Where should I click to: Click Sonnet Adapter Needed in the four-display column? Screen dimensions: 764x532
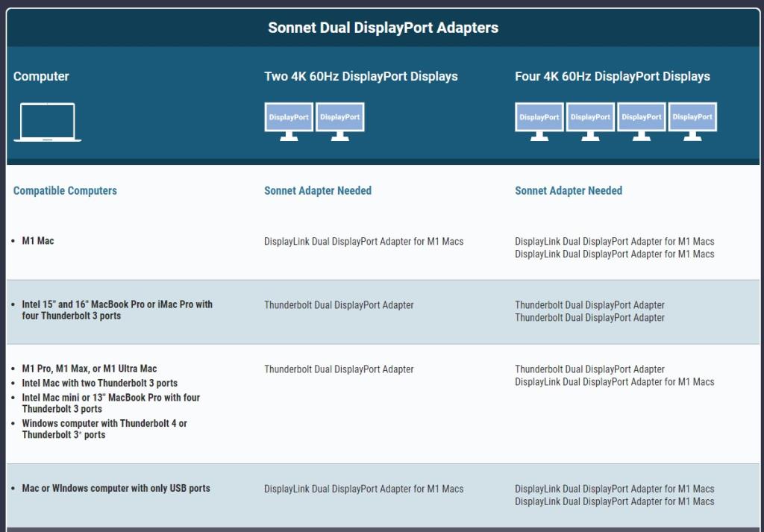point(568,190)
